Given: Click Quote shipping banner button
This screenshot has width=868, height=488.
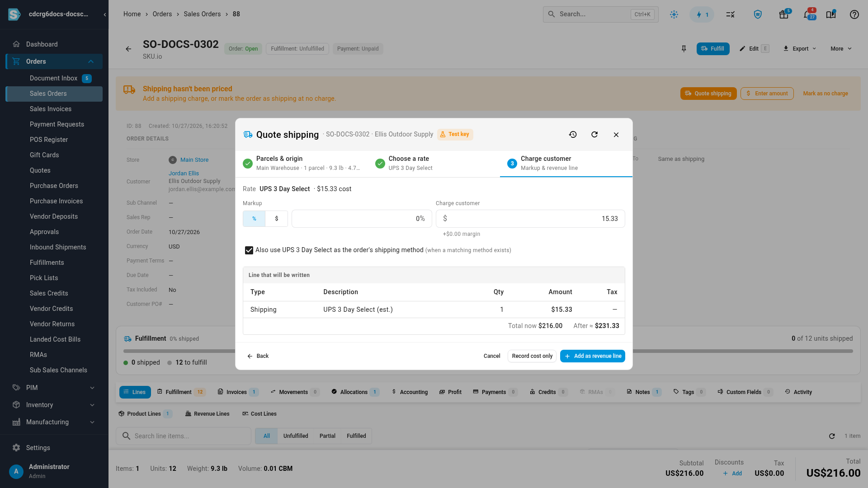Looking at the screenshot, I should (708, 94).
